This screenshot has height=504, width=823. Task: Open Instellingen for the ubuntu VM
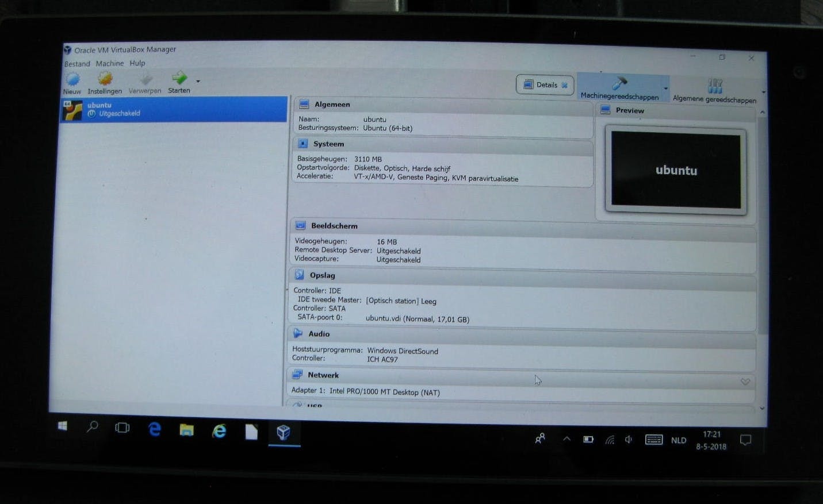pyautogui.click(x=104, y=82)
